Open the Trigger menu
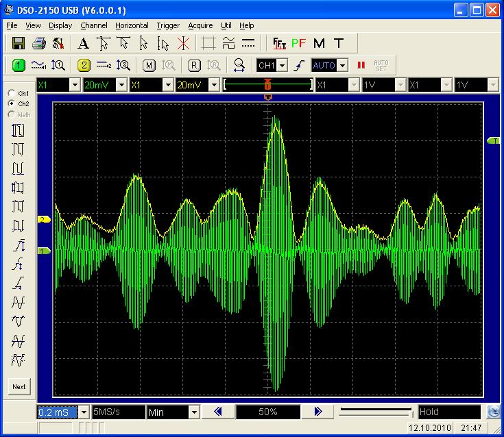This screenshot has width=504, height=437. pos(167,25)
